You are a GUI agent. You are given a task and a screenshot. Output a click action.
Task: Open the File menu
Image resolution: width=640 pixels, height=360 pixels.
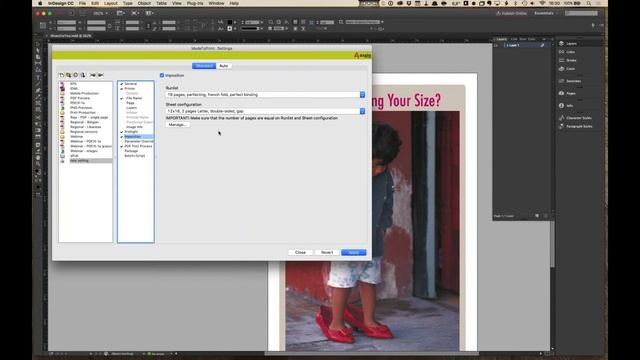(82, 3)
